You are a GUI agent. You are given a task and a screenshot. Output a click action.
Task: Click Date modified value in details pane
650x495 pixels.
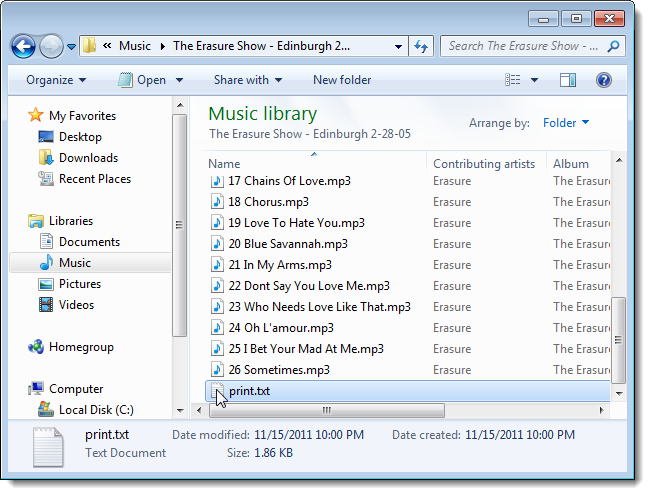point(309,435)
